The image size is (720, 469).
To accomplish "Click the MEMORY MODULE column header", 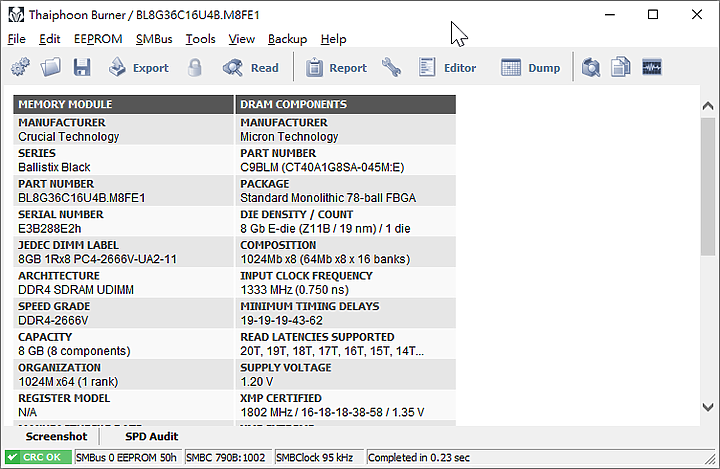I will click(124, 104).
